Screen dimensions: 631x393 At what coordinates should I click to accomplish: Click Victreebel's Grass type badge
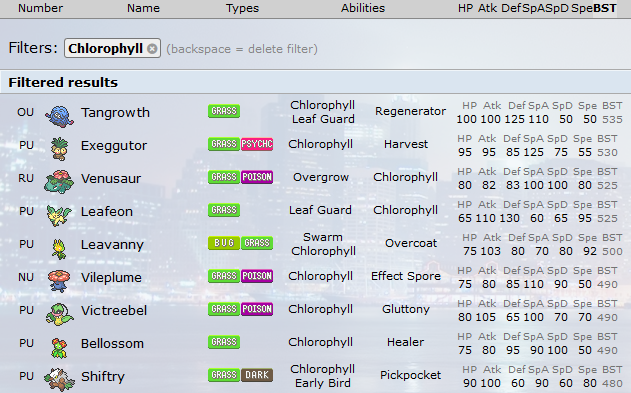(224, 309)
